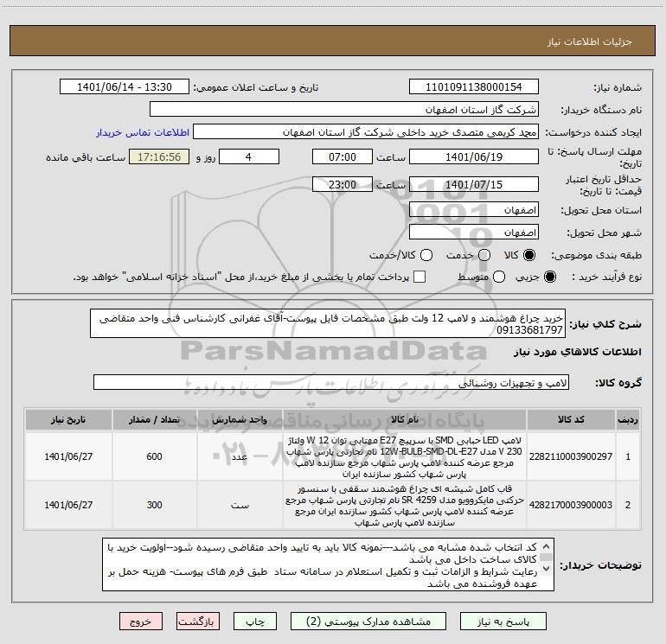This screenshot has height=644, width=666.
Task: Click the جزئیات اطلاعات نیاز header title
Action: click(589, 41)
